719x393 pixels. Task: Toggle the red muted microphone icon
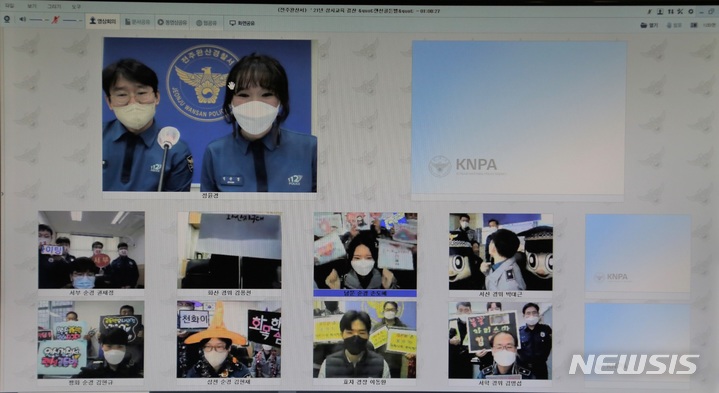[x=55, y=20]
